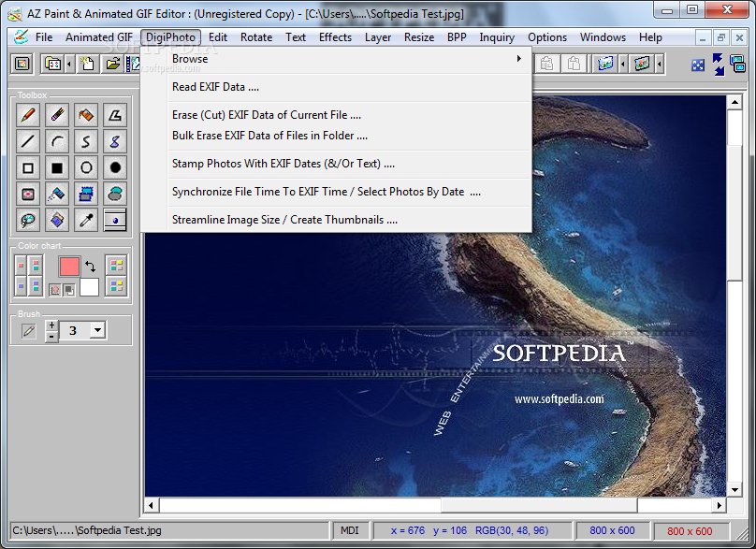Choose Erase (Cut) EXIF Data of Current File
This screenshot has height=549, width=756.
[x=350, y=115]
